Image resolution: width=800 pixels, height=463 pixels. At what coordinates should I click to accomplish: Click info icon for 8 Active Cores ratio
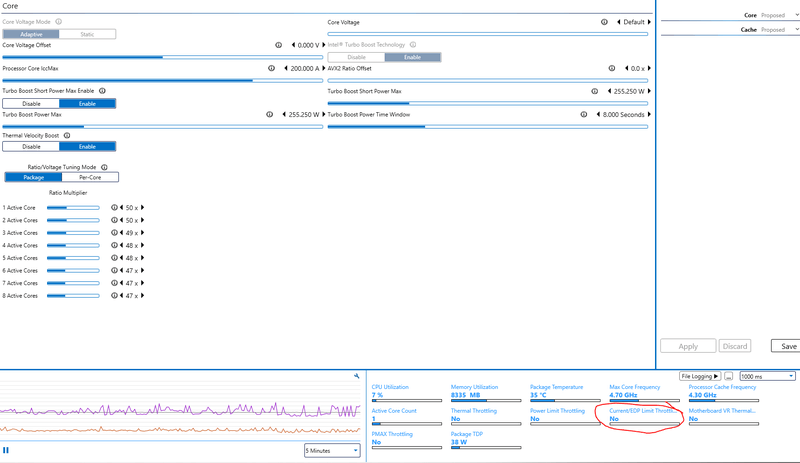(x=114, y=296)
